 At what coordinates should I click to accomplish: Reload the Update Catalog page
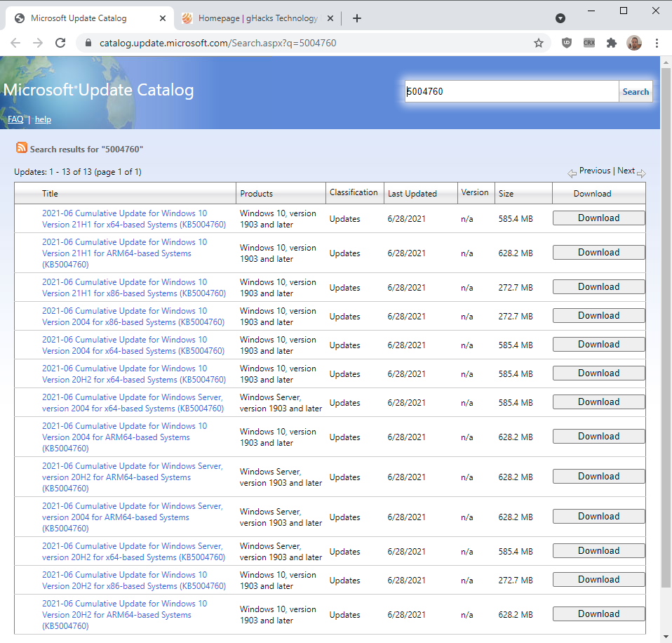coord(60,43)
